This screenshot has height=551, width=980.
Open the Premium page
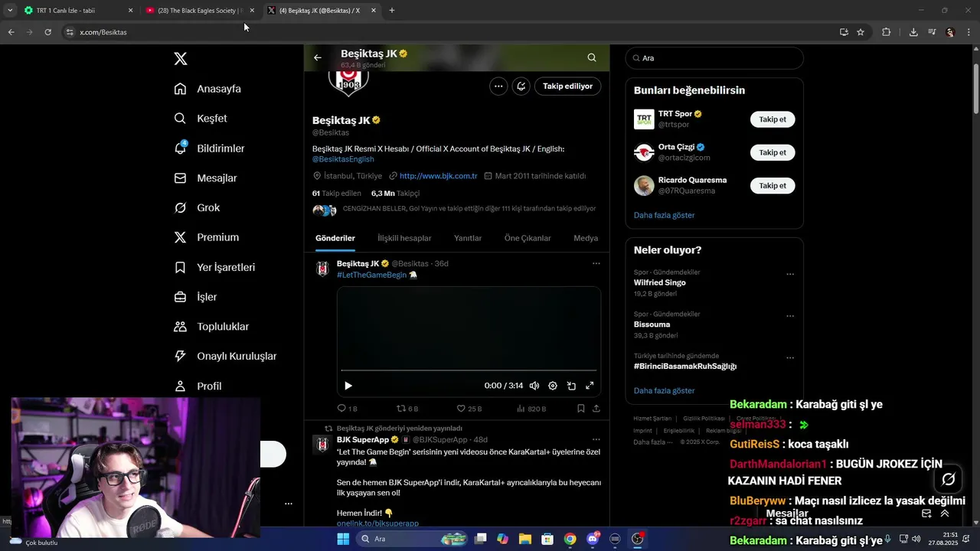(206, 237)
